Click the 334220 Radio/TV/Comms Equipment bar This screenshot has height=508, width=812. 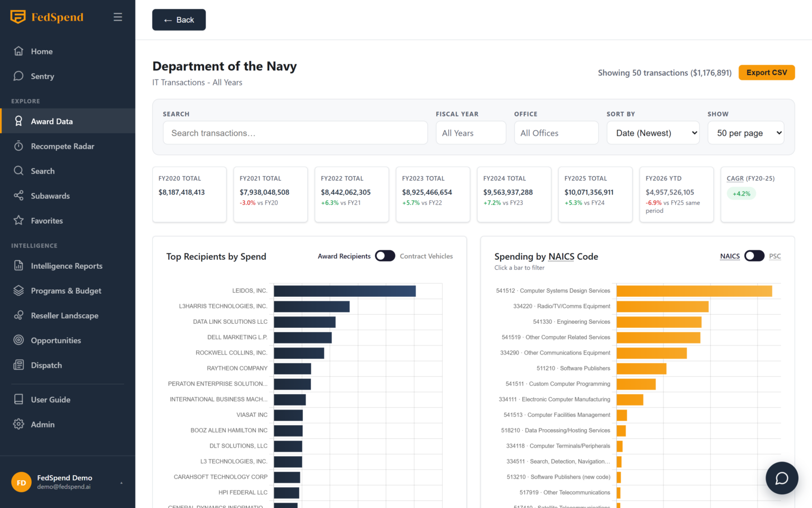662,306
